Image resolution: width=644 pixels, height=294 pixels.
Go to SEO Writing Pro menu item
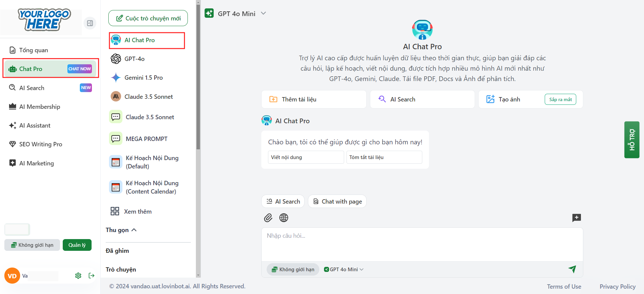[41, 144]
